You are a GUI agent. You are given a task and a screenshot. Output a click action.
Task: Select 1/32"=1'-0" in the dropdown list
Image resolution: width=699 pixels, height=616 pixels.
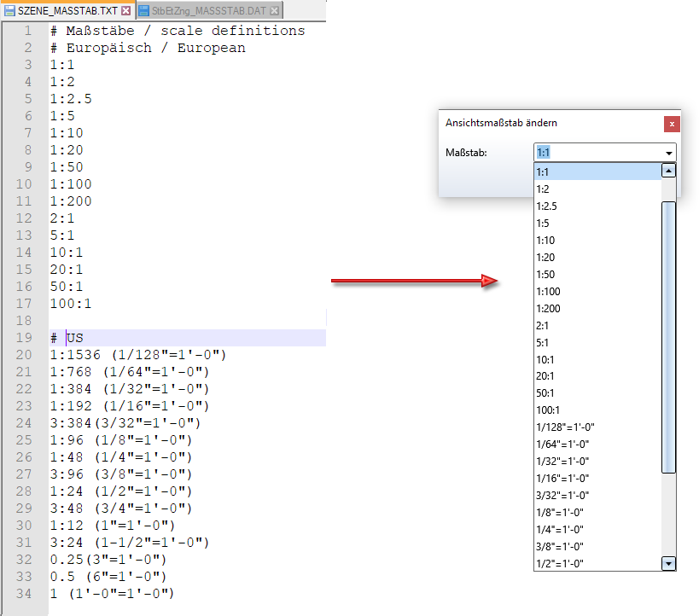point(597,462)
